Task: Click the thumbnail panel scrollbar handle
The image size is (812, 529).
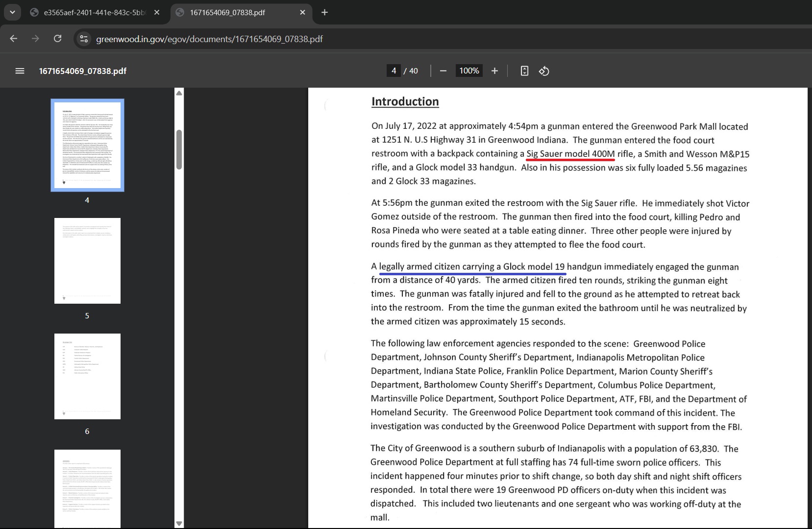Action: pos(179,149)
